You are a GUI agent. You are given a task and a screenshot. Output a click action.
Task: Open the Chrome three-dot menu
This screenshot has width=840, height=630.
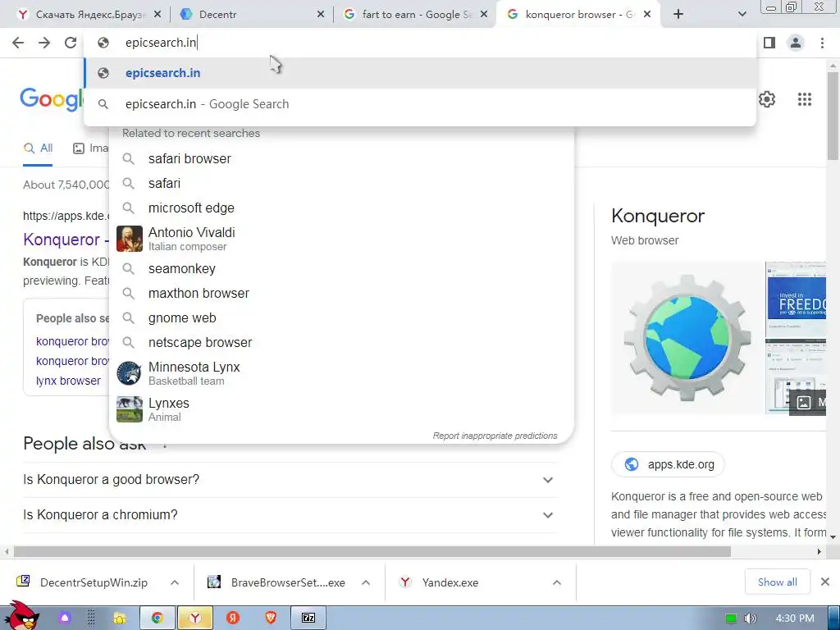[x=822, y=43]
